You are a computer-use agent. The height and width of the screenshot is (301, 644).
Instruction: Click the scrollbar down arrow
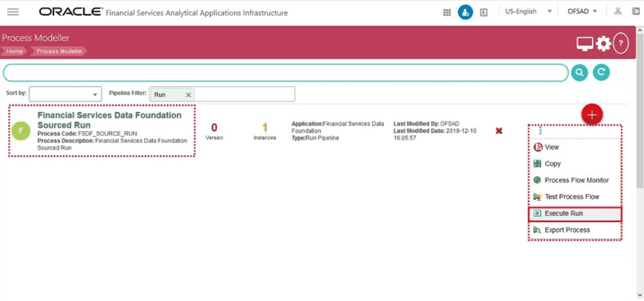click(640, 295)
